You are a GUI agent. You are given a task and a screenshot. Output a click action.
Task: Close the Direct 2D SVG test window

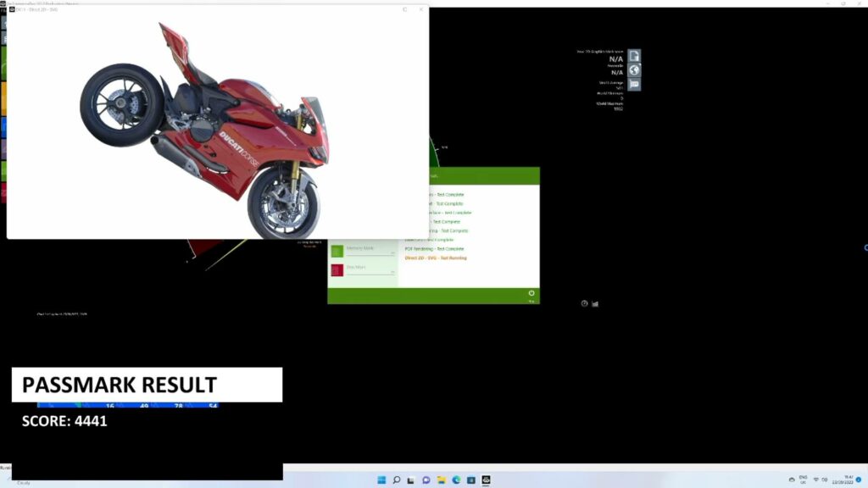pyautogui.click(x=420, y=9)
